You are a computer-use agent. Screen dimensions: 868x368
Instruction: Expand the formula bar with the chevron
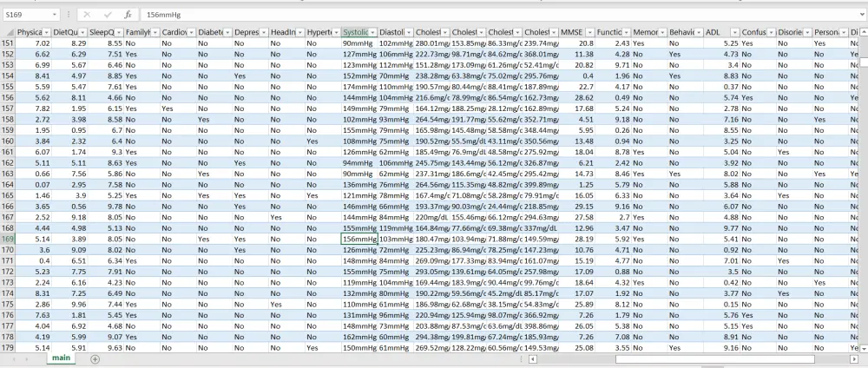tap(863, 15)
